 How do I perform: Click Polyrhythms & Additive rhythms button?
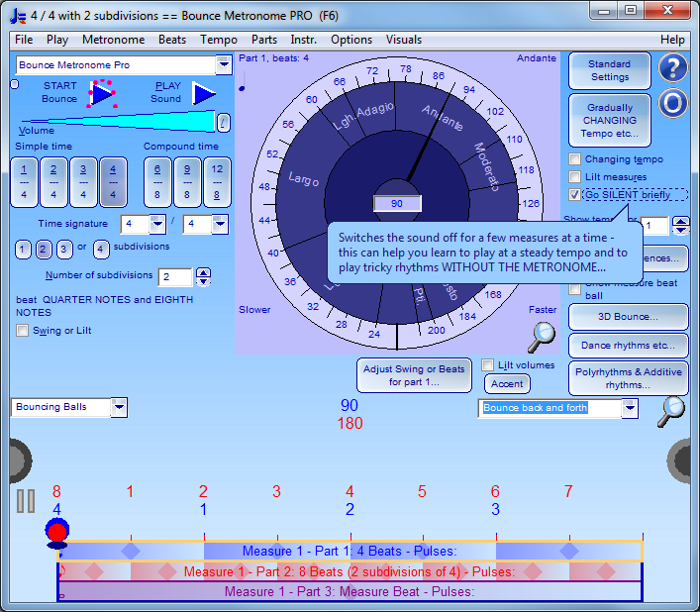(628, 378)
